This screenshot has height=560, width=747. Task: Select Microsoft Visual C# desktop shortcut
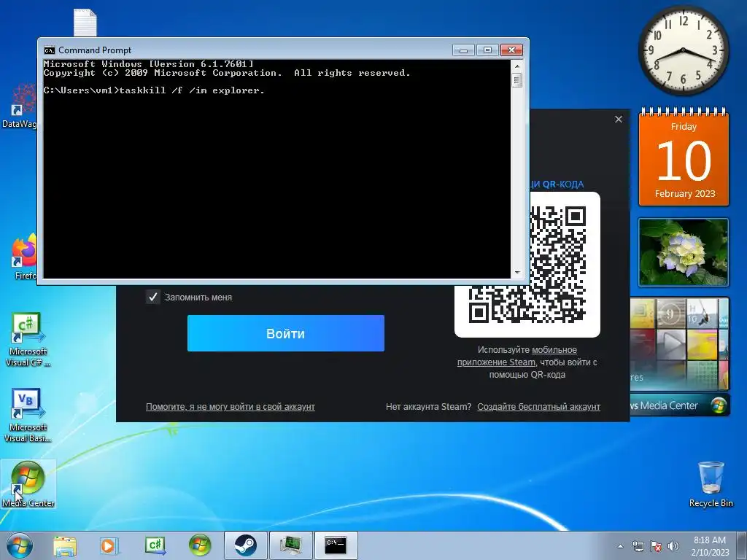(x=27, y=340)
